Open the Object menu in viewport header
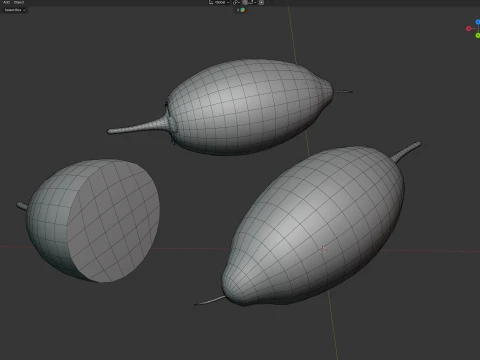The width and height of the screenshot is (480, 360). click(x=19, y=2)
